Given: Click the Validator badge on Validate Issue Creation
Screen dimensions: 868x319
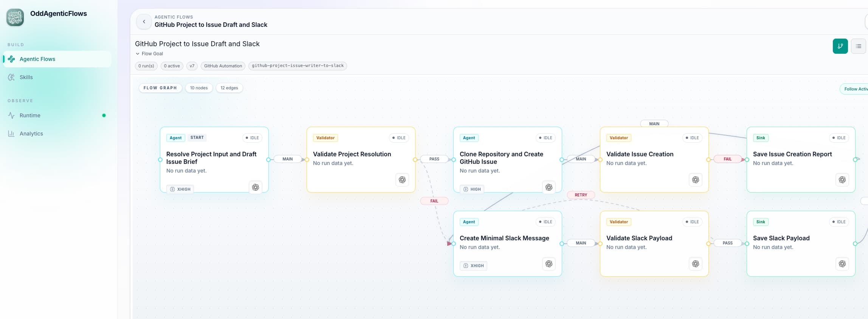Looking at the screenshot, I should pyautogui.click(x=619, y=138).
